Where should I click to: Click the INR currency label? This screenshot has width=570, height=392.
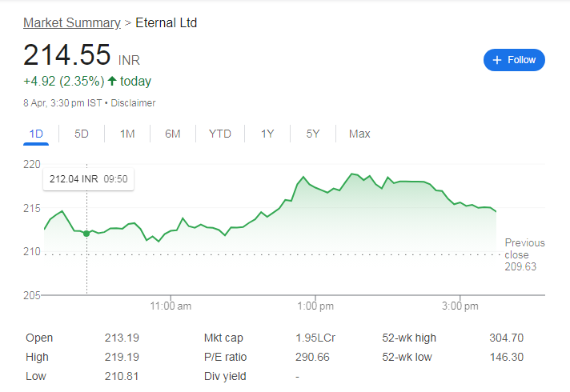click(x=129, y=60)
